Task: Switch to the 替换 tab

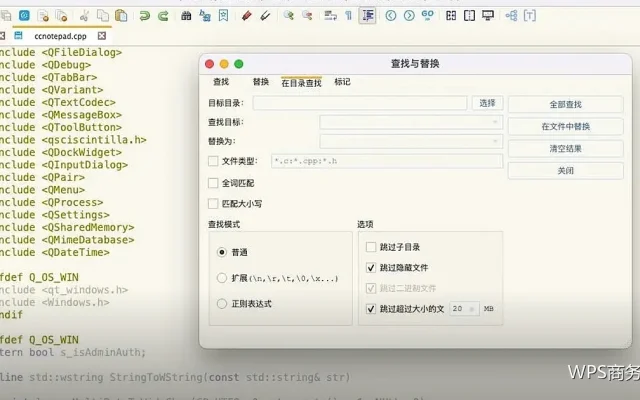Action: pyautogui.click(x=260, y=82)
